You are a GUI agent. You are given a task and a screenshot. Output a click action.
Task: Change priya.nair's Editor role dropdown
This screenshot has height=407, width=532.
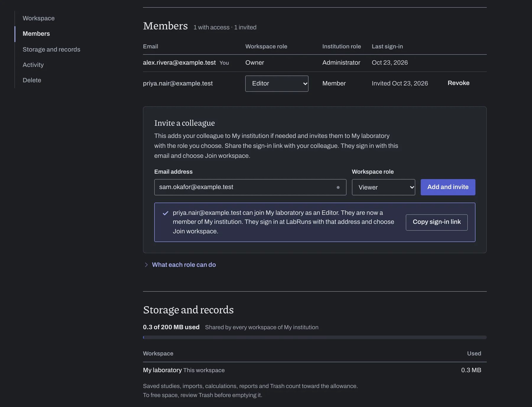(277, 84)
